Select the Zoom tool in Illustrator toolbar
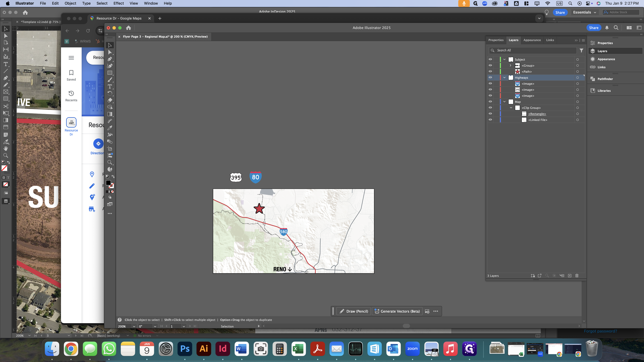Image resolution: width=644 pixels, height=362 pixels. pos(110,162)
